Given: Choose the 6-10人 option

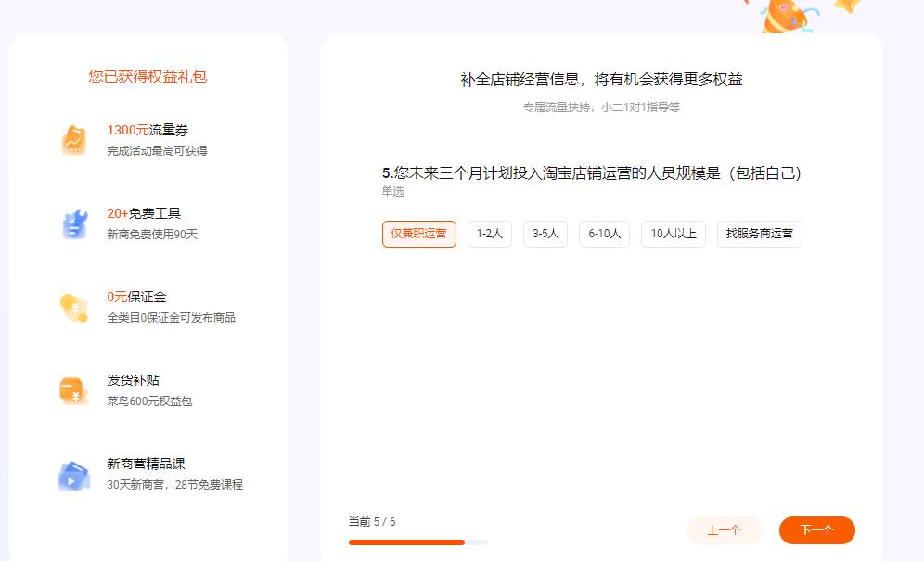Looking at the screenshot, I should coord(604,234).
